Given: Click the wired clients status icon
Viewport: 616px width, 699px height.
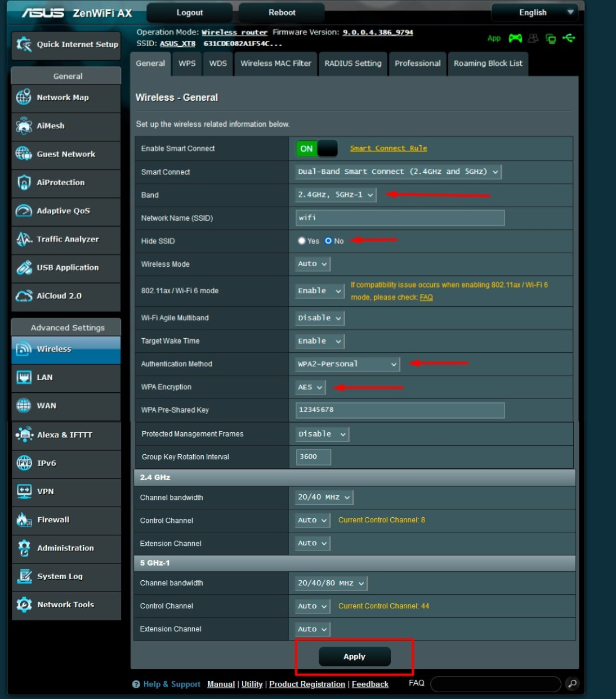Looking at the screenshot, I should (x=551, y=38).
